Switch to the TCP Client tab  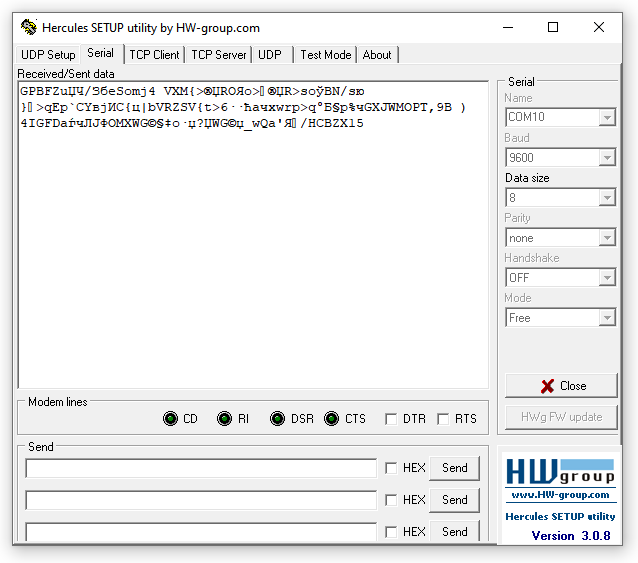(154, 55)
